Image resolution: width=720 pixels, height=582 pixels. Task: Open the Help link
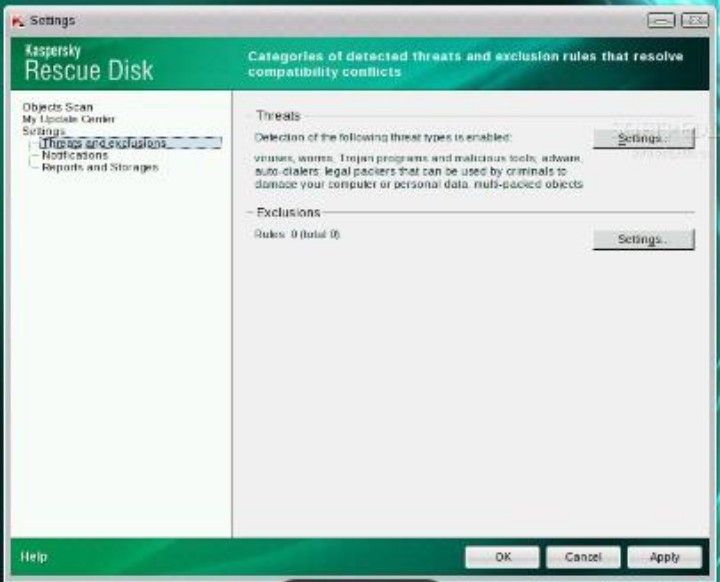tap(34, 557)
